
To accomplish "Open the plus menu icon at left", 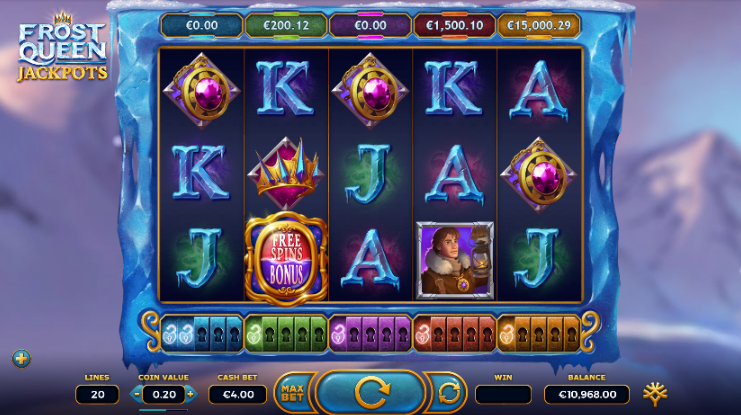I will coord(21,359).
